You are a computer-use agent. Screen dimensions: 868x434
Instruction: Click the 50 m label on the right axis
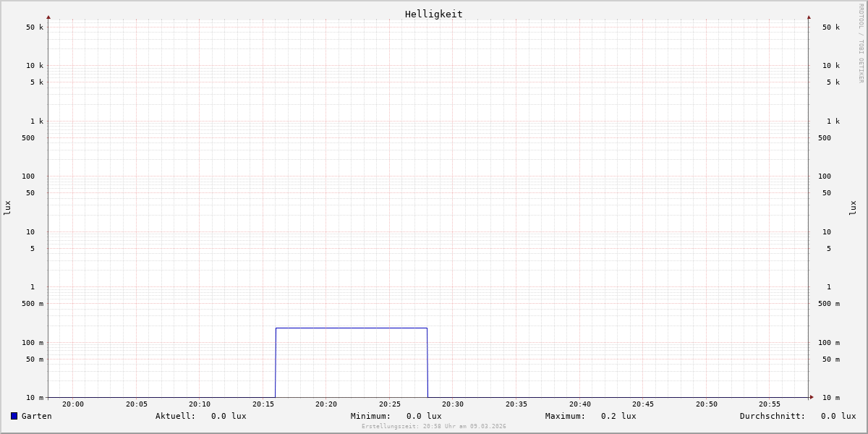click(x=831, y=359)
